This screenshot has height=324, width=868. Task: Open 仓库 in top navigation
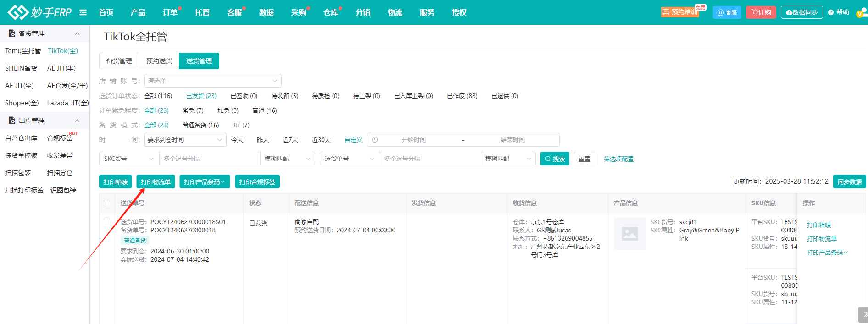(x=331, y=12)
